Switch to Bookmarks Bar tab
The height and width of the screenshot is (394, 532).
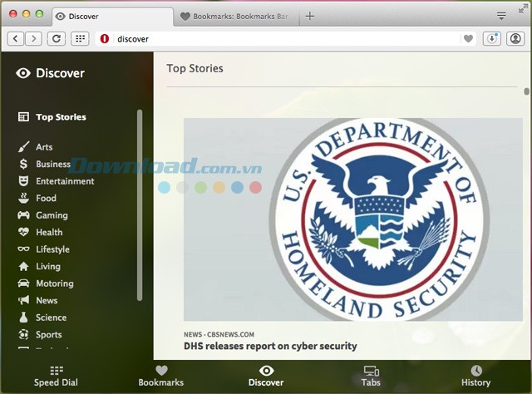click(235, 16)
